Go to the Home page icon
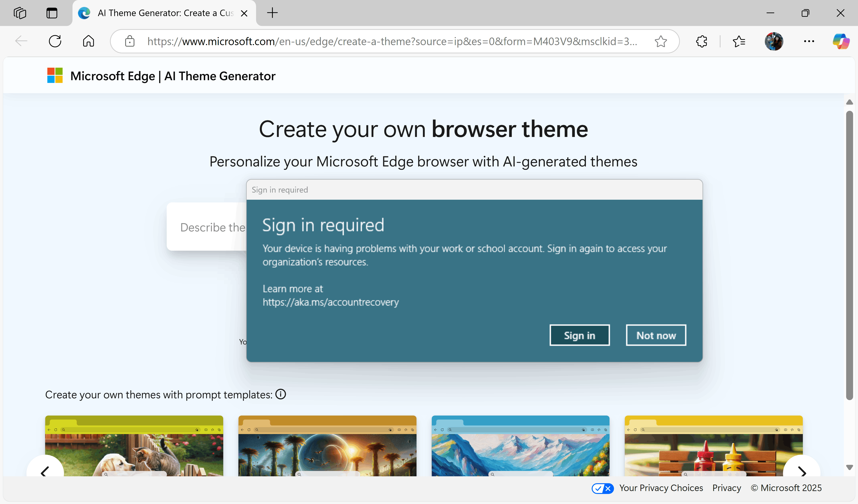The width and height of the screenshot is (858, 504). [88, 41]
